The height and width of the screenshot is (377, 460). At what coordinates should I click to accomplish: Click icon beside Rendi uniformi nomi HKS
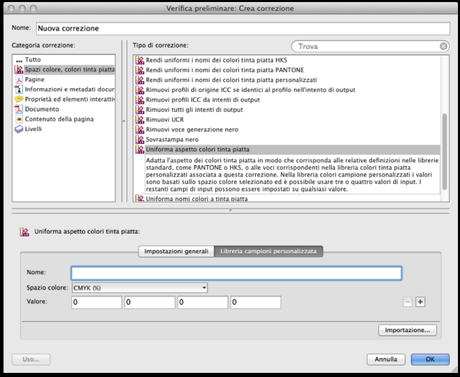pyautogui.click(x=140, y=60)
